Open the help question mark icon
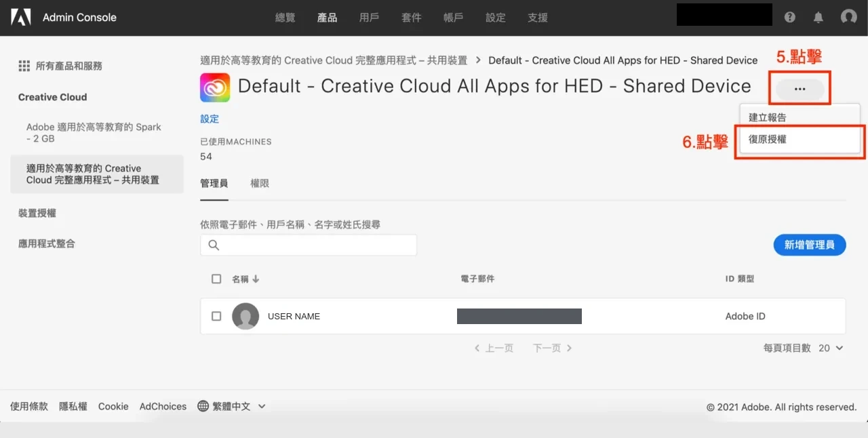This screenshot has height=438, width=868. 790,17
